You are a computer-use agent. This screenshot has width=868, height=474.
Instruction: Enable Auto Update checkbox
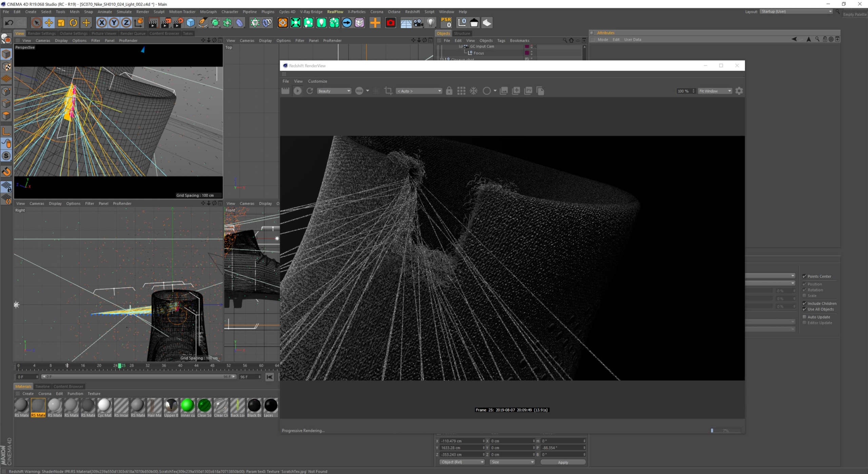coord(804,317)
